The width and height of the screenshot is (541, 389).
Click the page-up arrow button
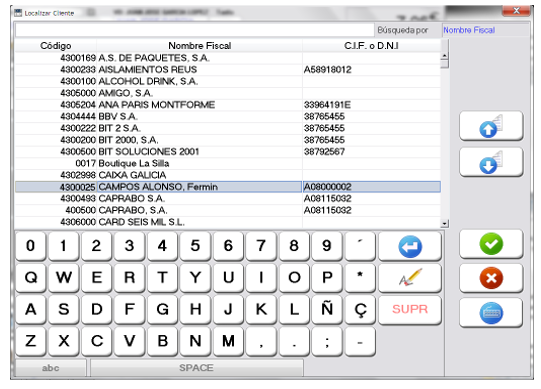[x=491, y=126]
